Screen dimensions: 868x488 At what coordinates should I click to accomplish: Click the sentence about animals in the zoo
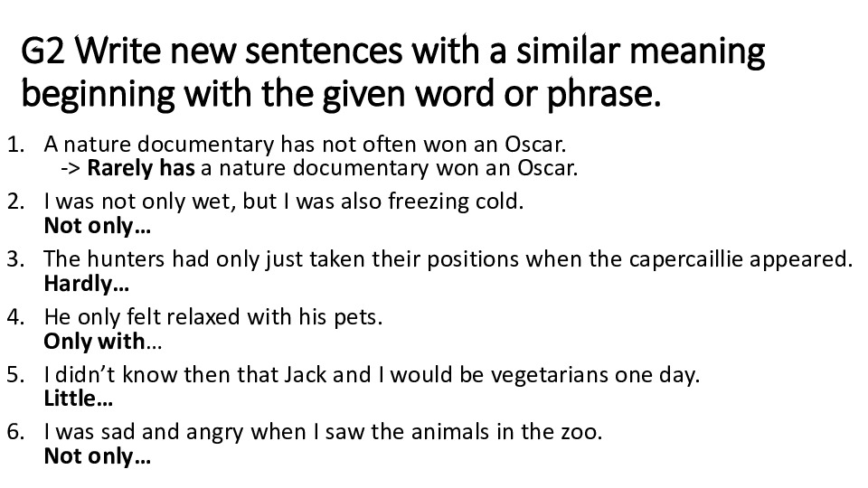point(323,432)
